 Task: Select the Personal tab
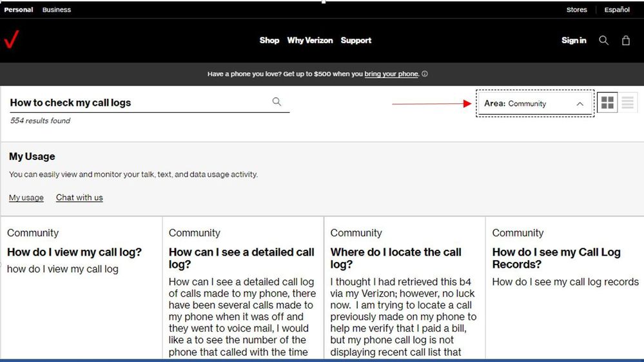(19, 10)
